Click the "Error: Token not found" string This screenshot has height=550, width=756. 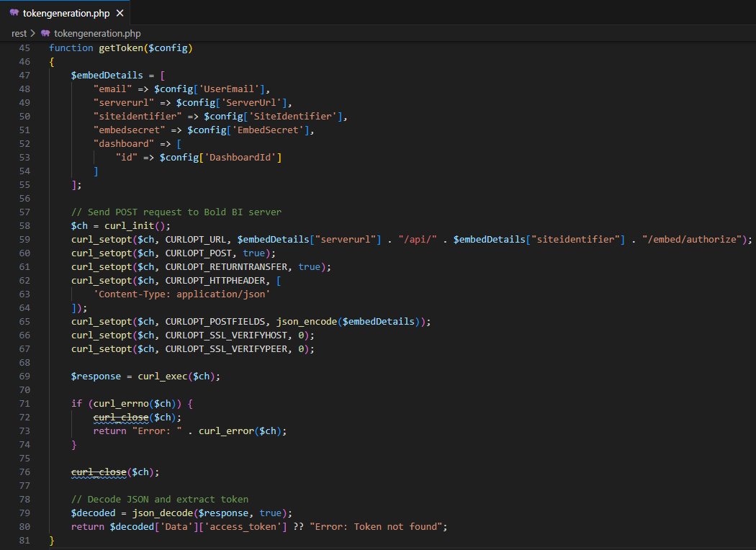(x=379, y=526)
